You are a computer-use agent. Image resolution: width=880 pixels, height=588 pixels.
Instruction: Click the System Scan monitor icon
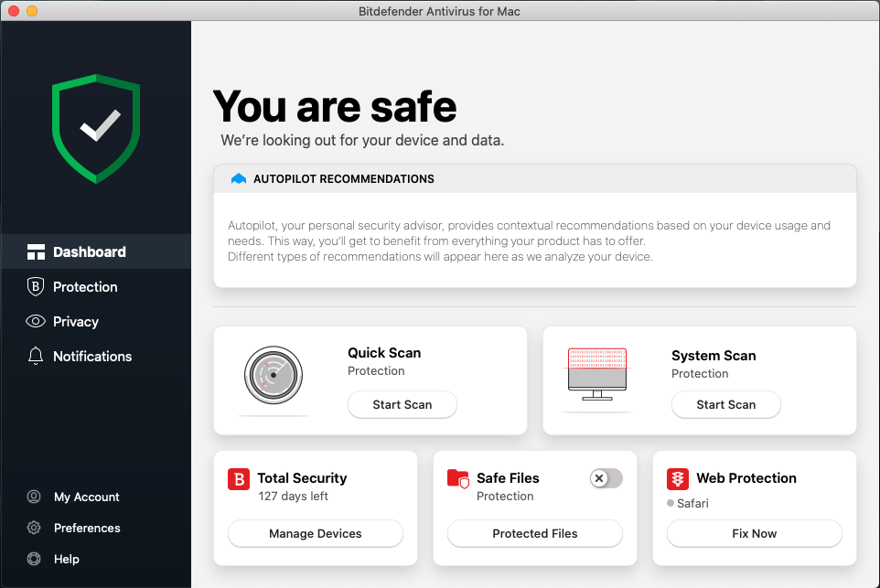[597, 373]
